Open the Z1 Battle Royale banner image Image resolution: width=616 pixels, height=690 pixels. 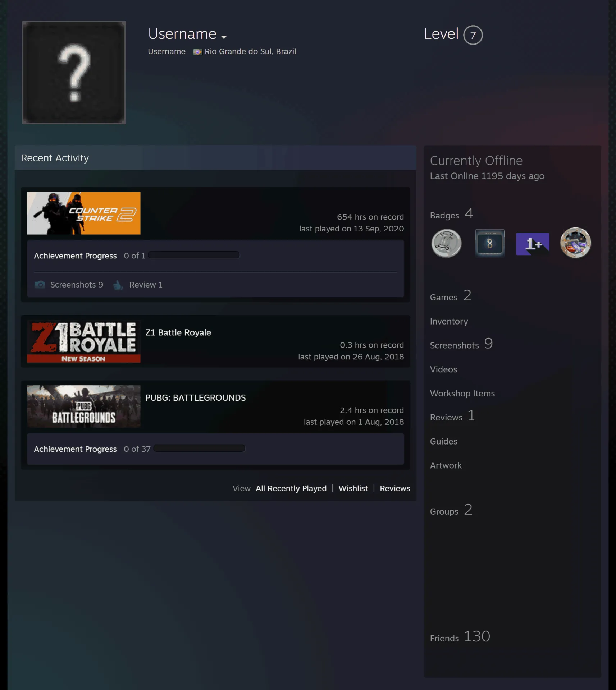click(x=84, y=341)
